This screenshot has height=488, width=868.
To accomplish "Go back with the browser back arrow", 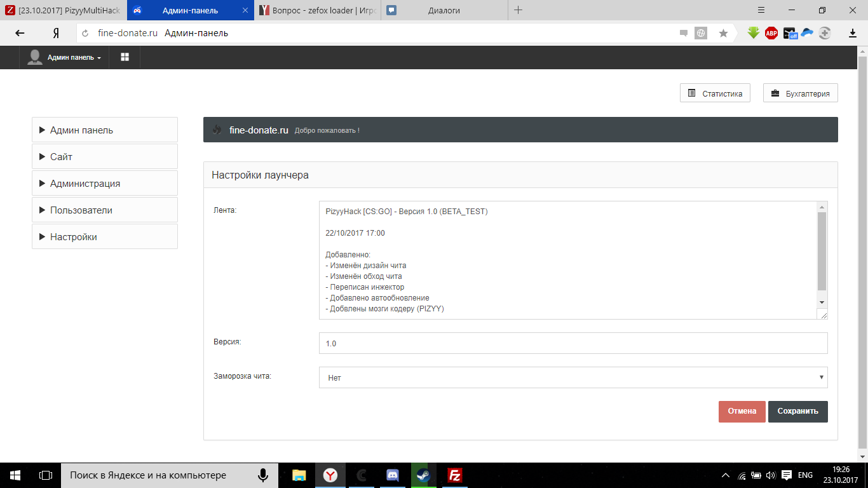I will tap(20, 33).
